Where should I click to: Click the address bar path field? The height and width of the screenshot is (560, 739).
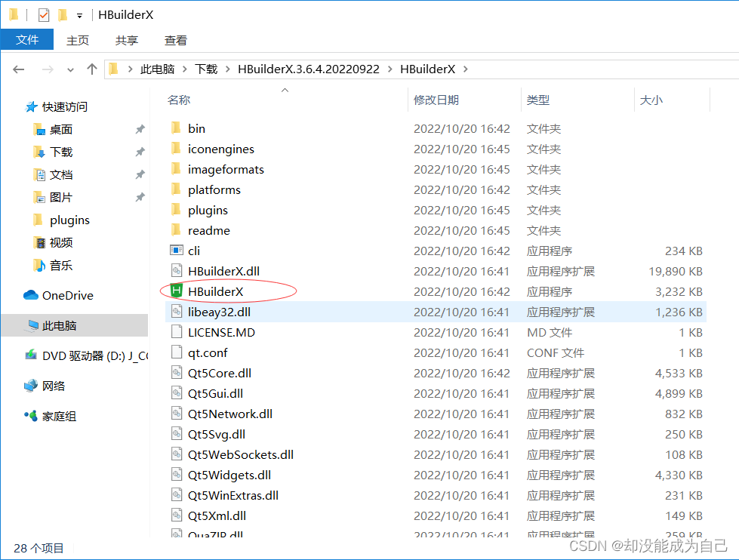coord(421,69)
